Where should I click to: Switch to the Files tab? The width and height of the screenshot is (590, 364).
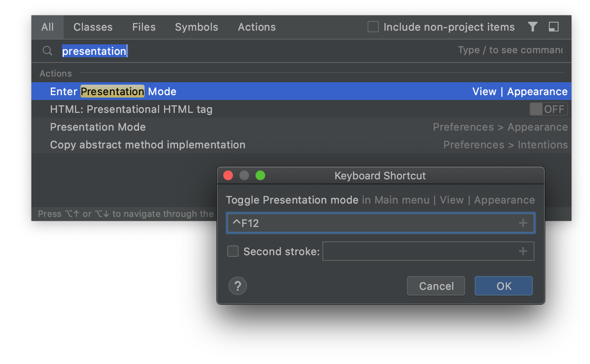tap(143, 27)
